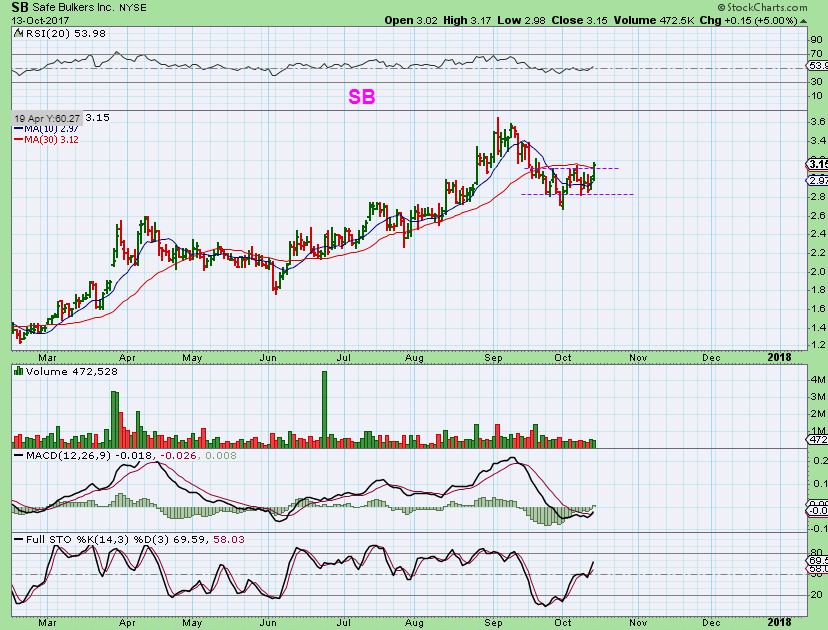Click the pink SB annotation text
The image size is (828, 630).
(x=362, y=97)
